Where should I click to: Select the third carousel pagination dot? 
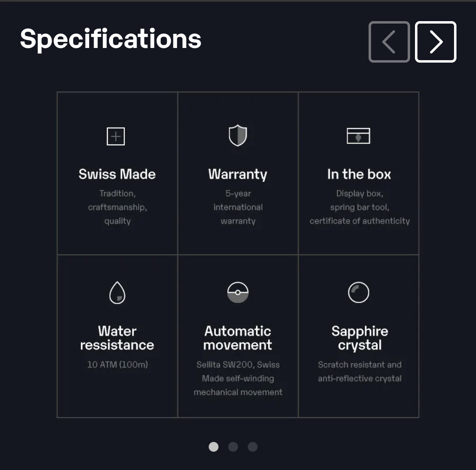click(253, 447)
